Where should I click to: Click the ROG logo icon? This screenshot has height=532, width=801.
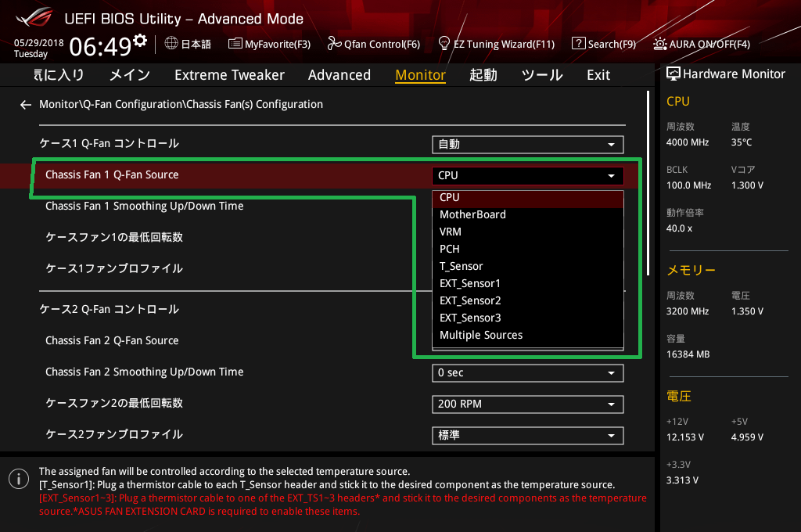(x=34, y=17)
